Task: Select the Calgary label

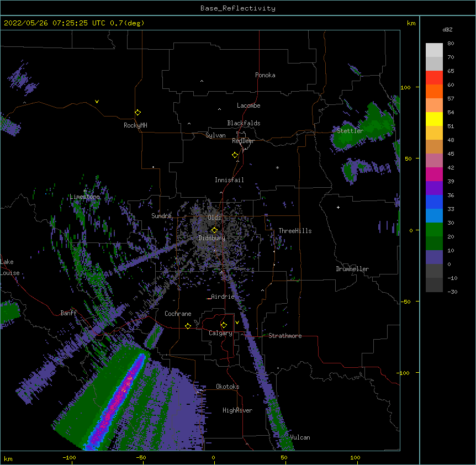Action: pos(220,333)
